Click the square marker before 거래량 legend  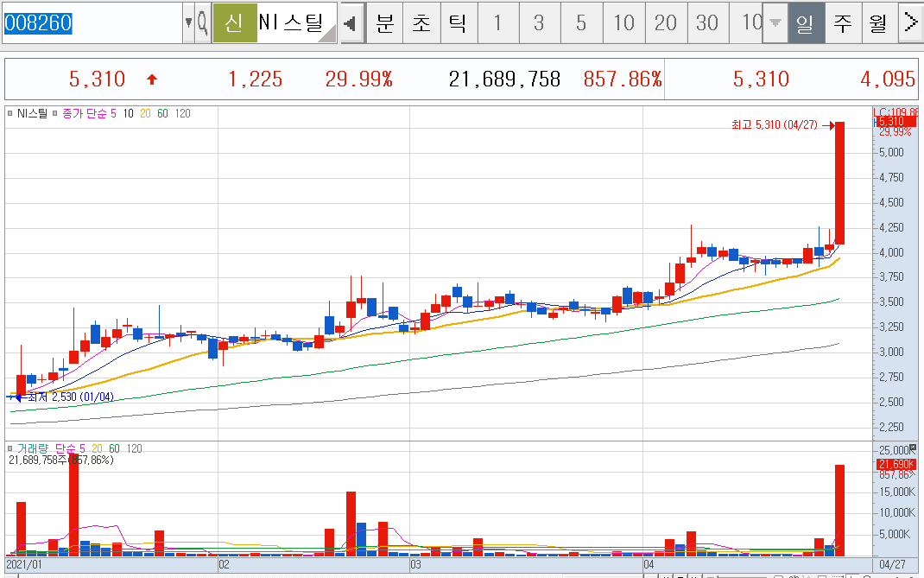(x=10, y=448)
